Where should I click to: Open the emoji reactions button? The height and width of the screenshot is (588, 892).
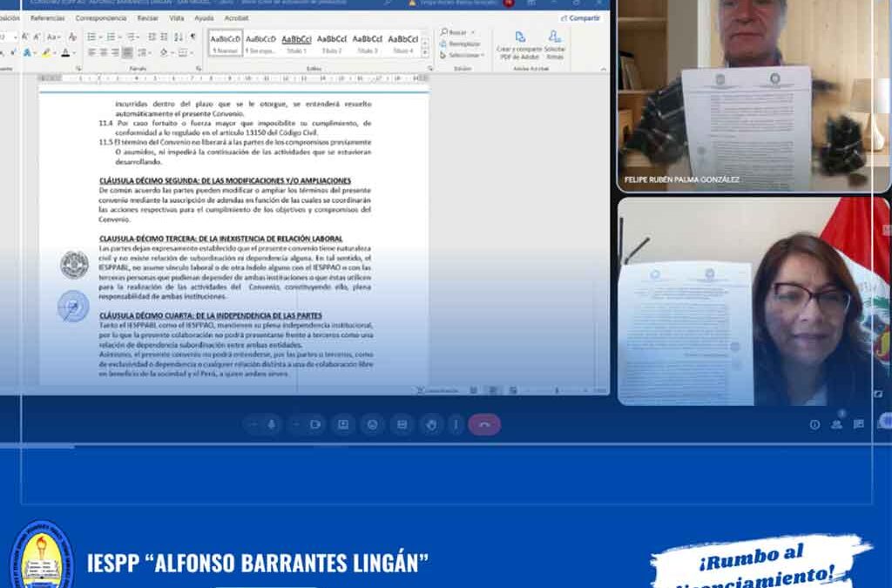(373, 424)
